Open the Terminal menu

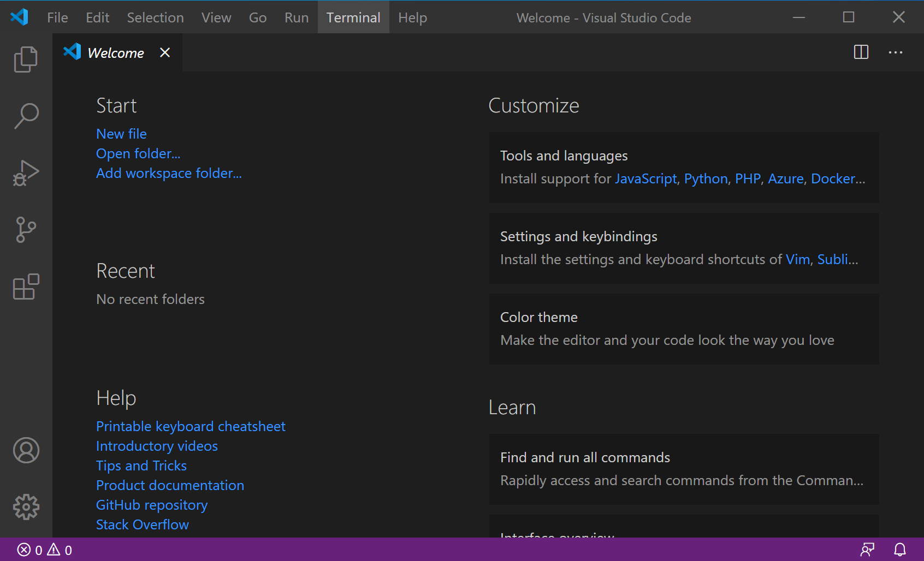click(x=353, y=17)
